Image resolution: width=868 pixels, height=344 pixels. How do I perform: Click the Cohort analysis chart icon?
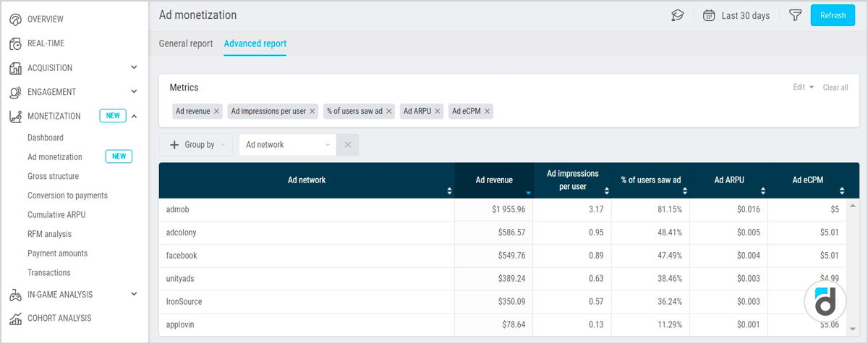tap(16, 319)
